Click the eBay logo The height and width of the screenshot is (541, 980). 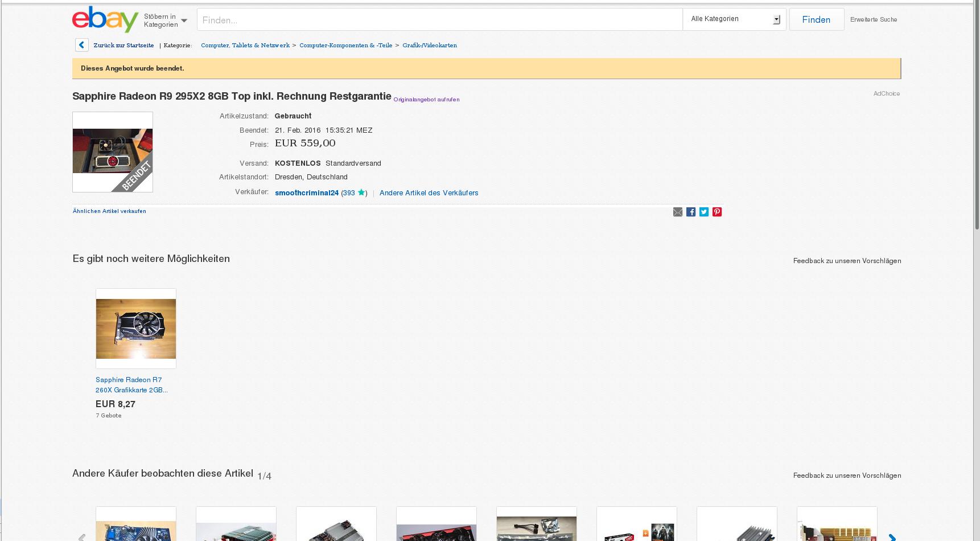105,19
